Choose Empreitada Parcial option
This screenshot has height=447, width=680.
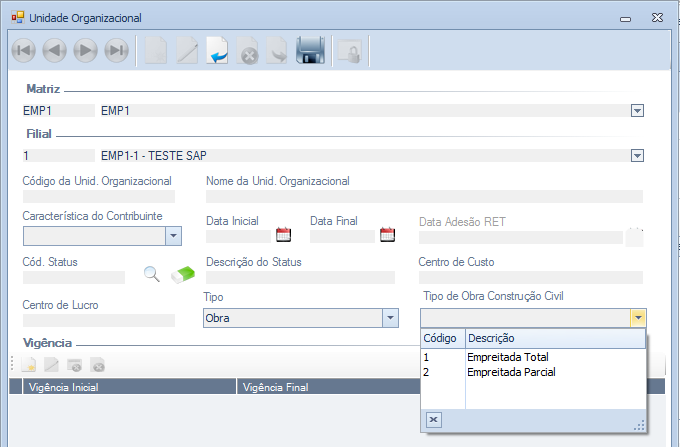pyautogui.click(x=511, y=372)
